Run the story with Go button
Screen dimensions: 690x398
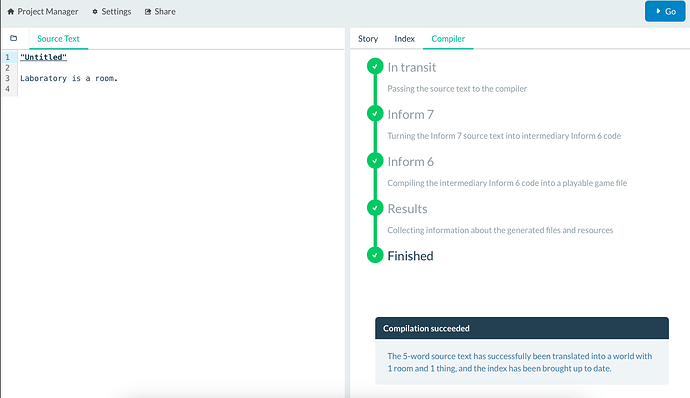(665, 11)
